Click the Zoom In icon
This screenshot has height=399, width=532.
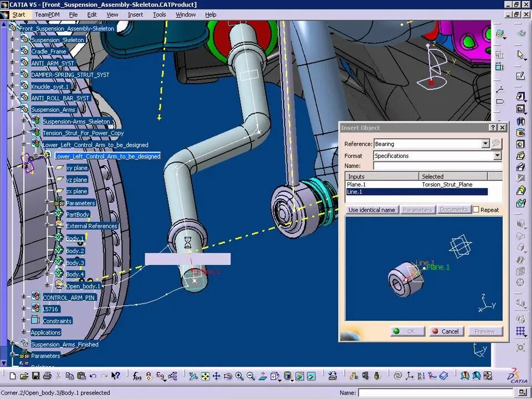tap(239, 376)
